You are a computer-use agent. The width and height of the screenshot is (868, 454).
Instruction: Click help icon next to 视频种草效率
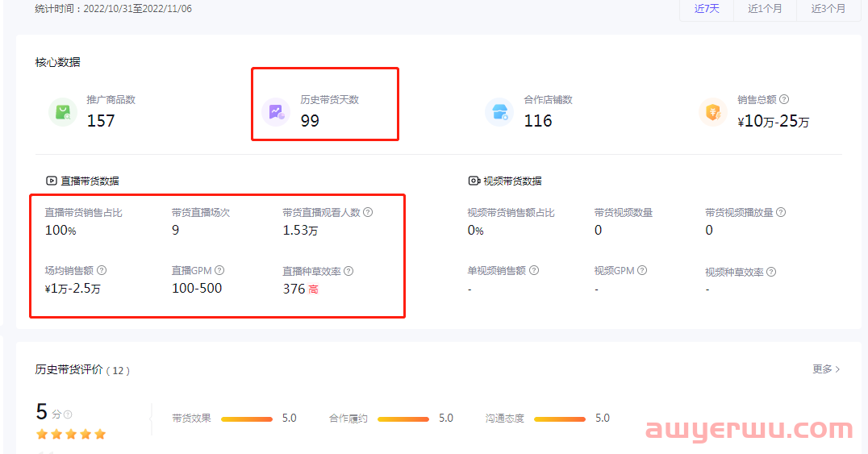click(x=771, y=272)
